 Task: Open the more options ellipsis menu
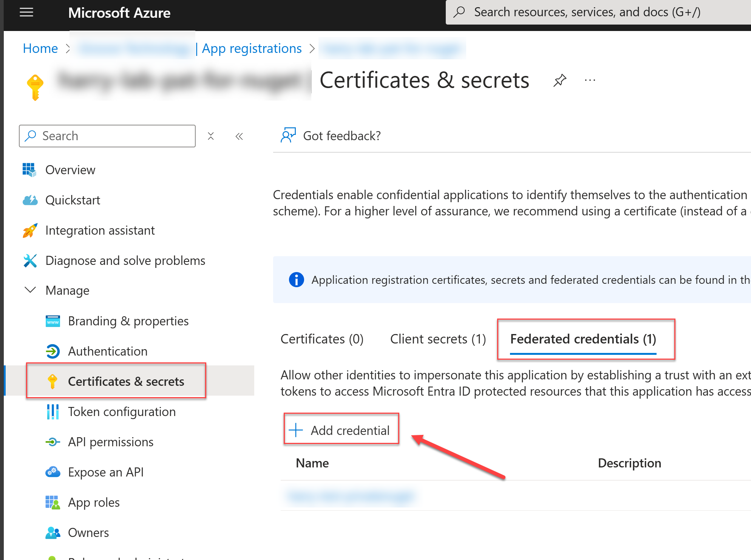pyautogui.click(x=589, y=80)
